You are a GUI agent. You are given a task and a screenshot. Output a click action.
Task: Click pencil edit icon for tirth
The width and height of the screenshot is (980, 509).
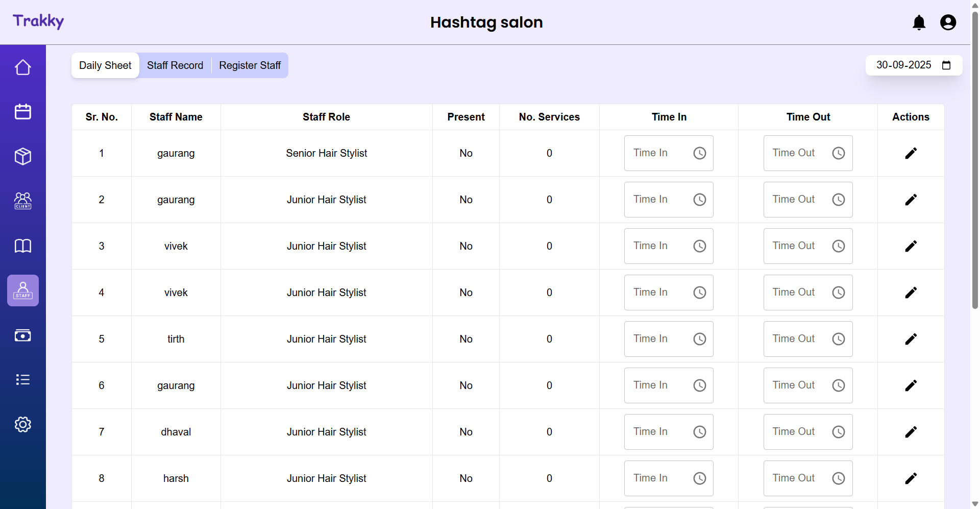point(911,339)
